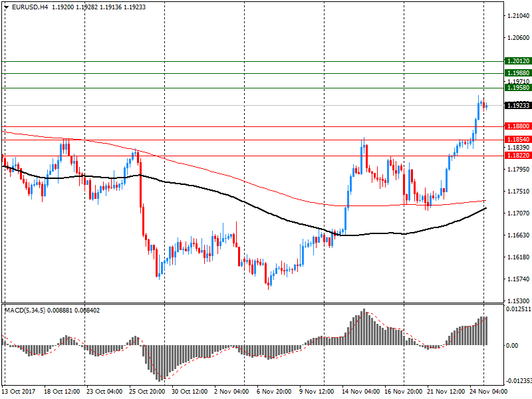Screen dimensions: 532x399
Task: Click the 1.15300 price scale value
Action: point(519,301)
